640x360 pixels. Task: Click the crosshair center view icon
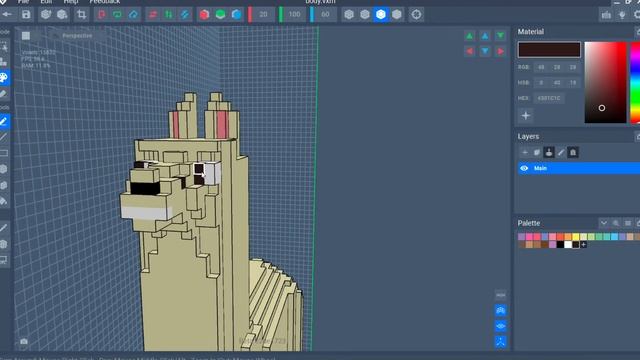(416, 15)
